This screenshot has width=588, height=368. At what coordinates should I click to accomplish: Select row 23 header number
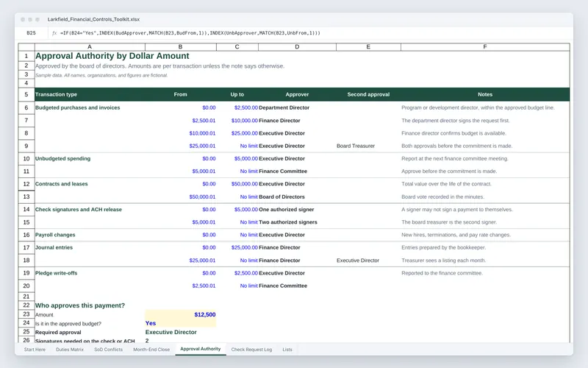coord(26,314)
